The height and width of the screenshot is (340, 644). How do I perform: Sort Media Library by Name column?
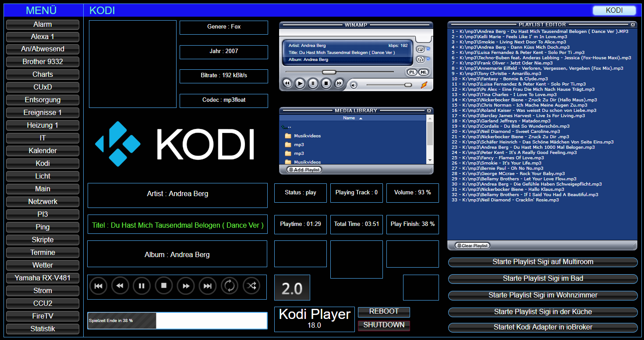click(353, 118)
